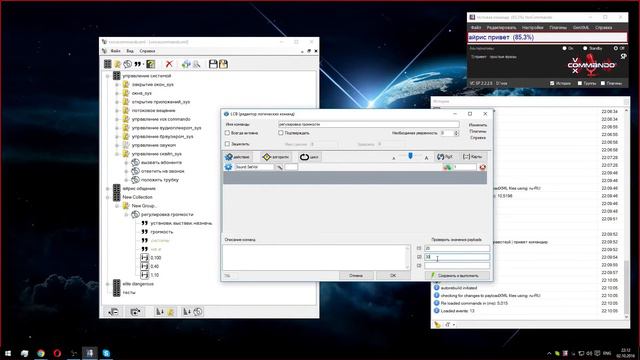Viewport: 640px width, 360px height.
Task: Click the first bottom-left icon in command editor
Action: coord(113,312)
